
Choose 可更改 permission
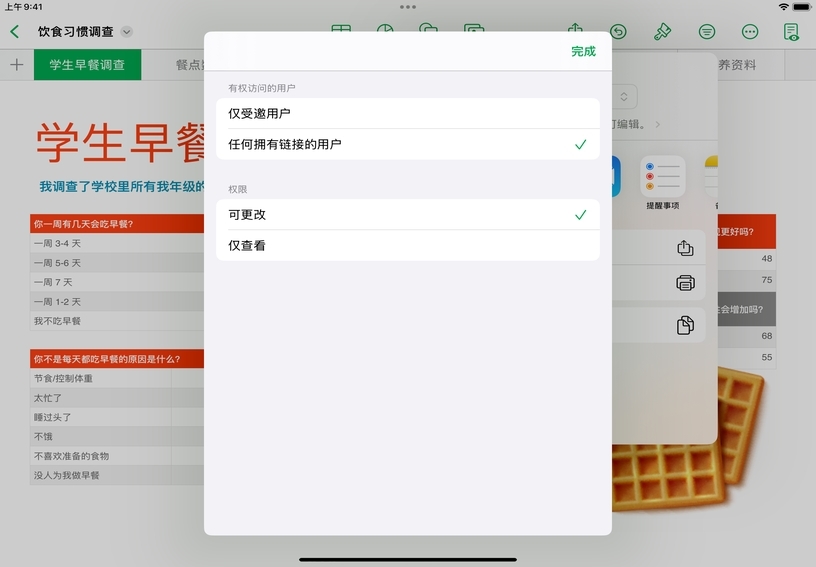coord(407,215)
